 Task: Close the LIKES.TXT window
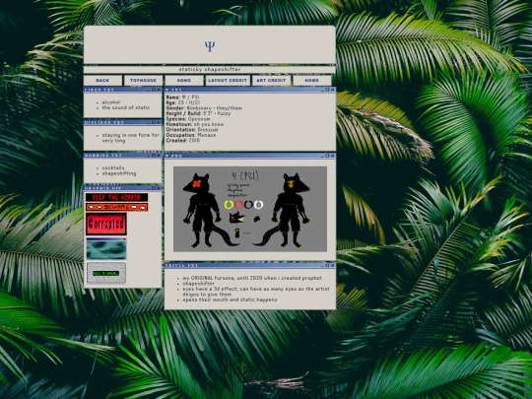coord(159,90)
